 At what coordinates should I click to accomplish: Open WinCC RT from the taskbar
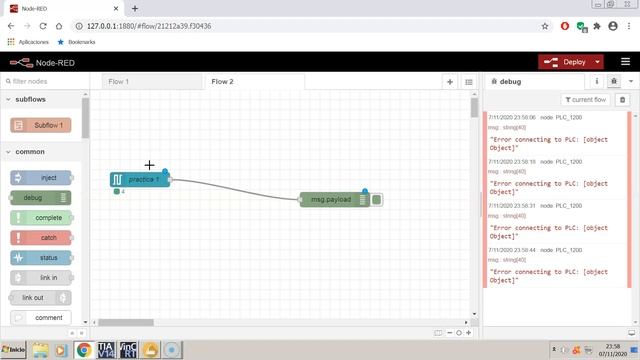[128, 350]
